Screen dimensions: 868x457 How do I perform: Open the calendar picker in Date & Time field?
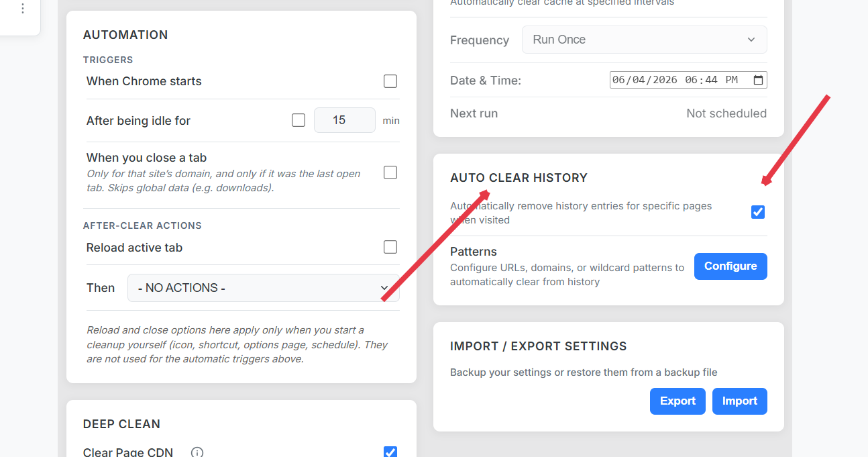[758, 80]
